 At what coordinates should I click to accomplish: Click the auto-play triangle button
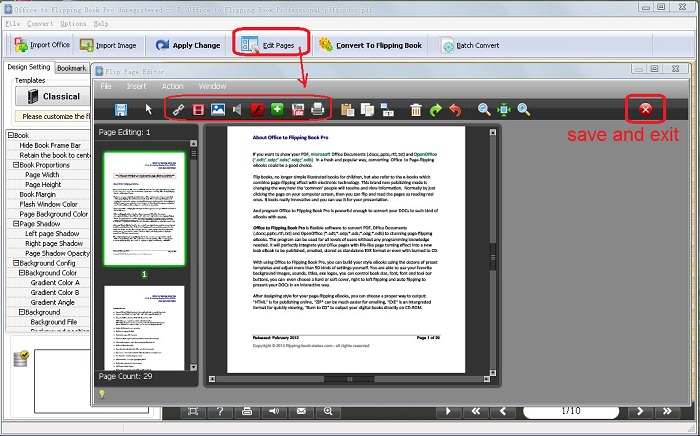[448, 411]
